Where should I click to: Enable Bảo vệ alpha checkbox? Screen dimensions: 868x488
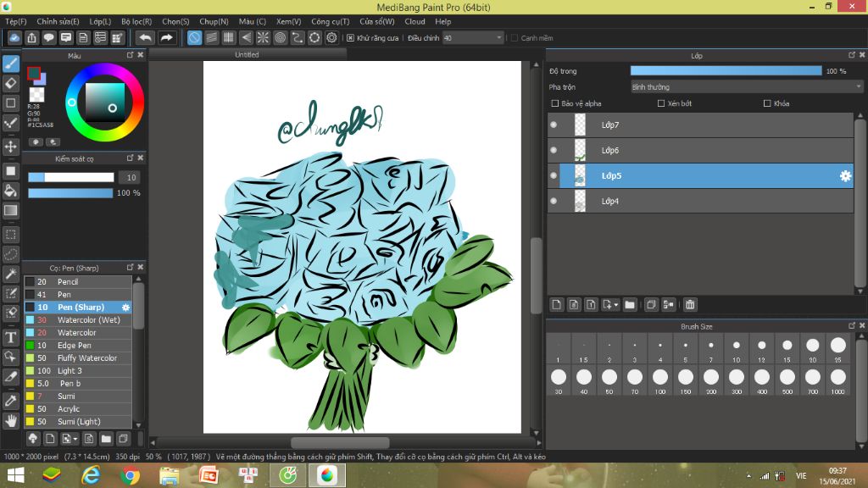point(555,103)
